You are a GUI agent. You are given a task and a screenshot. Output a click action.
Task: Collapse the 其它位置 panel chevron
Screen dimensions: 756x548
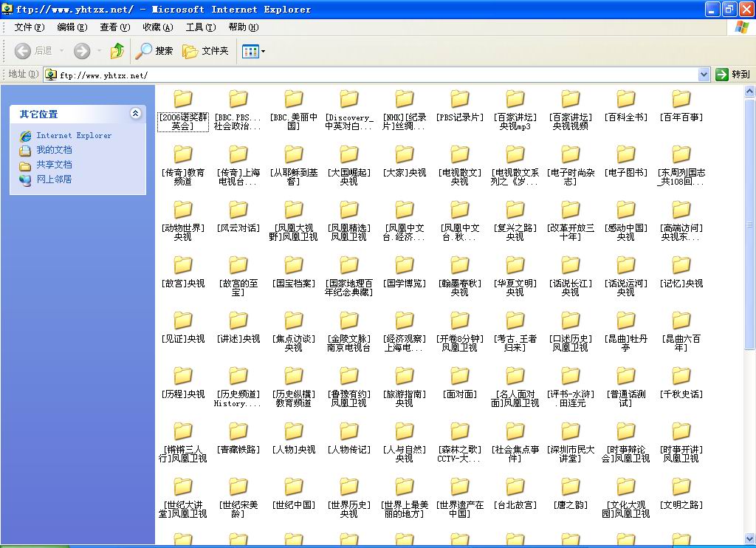pos(135,114)
